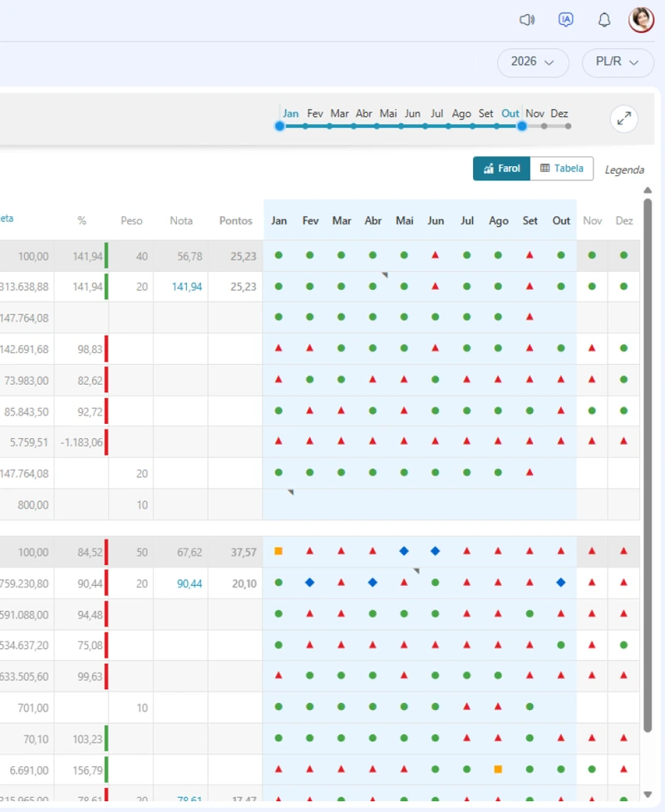Viewport: 665px width, 812px height.
Task: Click the blue diamond in Out of the 90,44 row
Action: (561, 583)
